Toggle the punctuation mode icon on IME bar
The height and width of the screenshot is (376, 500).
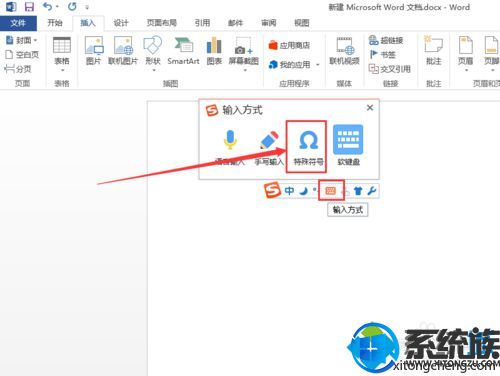[314, 190]
